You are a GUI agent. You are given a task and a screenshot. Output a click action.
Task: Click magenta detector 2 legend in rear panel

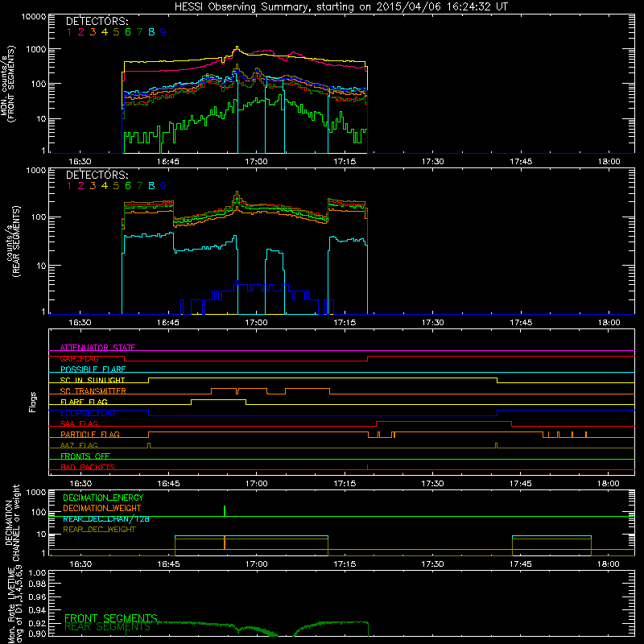coord(81,186)
